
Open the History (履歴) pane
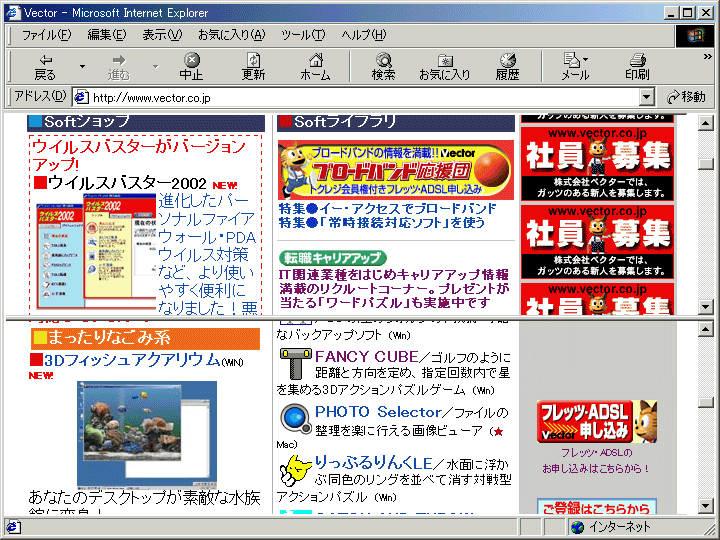(x=507, y=67)
